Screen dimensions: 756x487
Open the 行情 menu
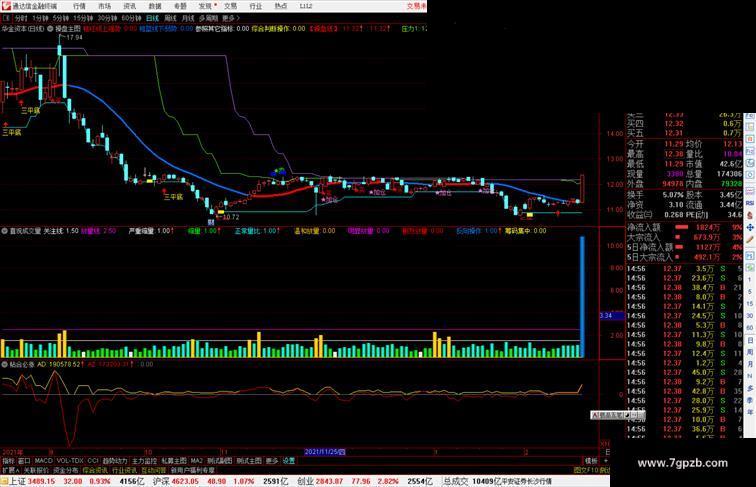79,6
